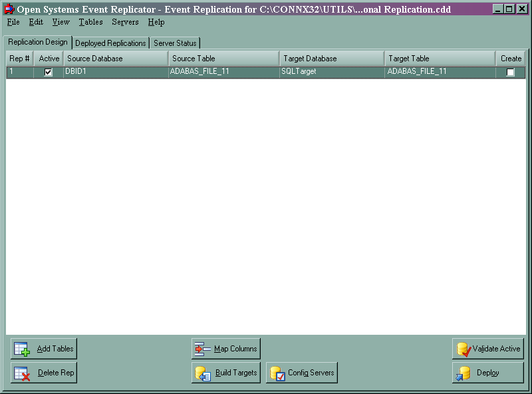Click the Validate Active database-pencil icon
The image size is (532, 394).
pos(463,348)
